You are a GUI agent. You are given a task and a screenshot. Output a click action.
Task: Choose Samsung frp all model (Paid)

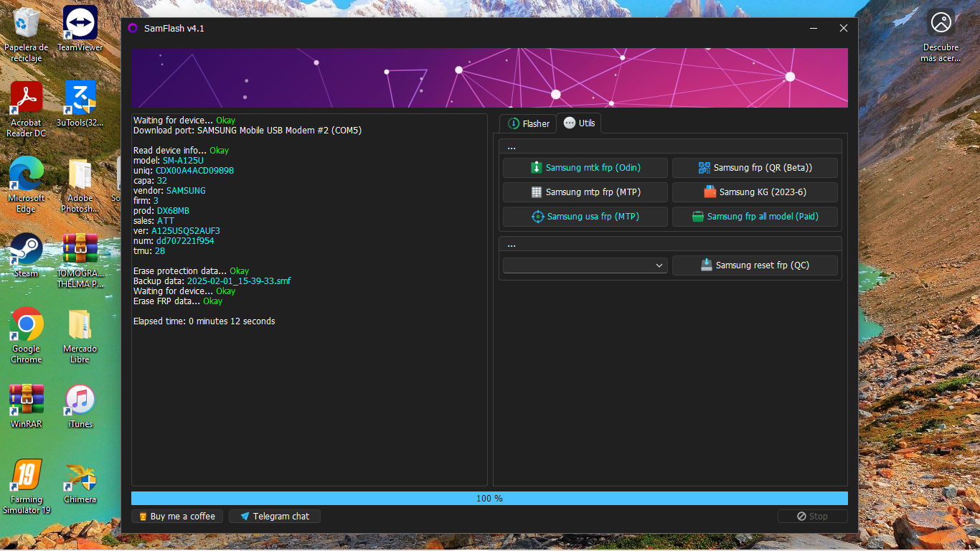[x=755, y=217]
